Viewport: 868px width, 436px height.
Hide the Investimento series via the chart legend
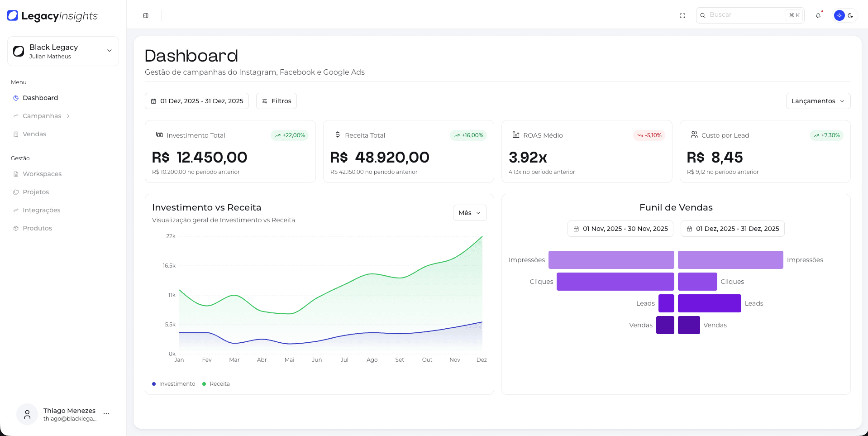click(x=173, y=383)
